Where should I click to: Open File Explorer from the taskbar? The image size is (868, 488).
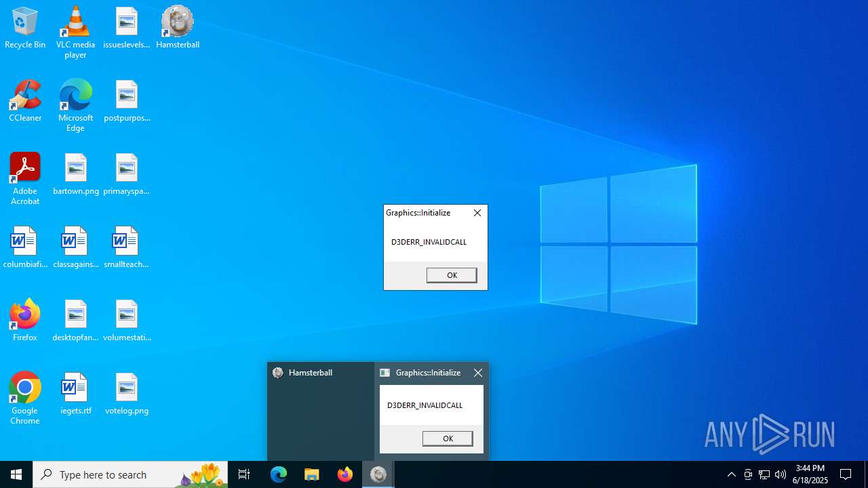(312, 474)
